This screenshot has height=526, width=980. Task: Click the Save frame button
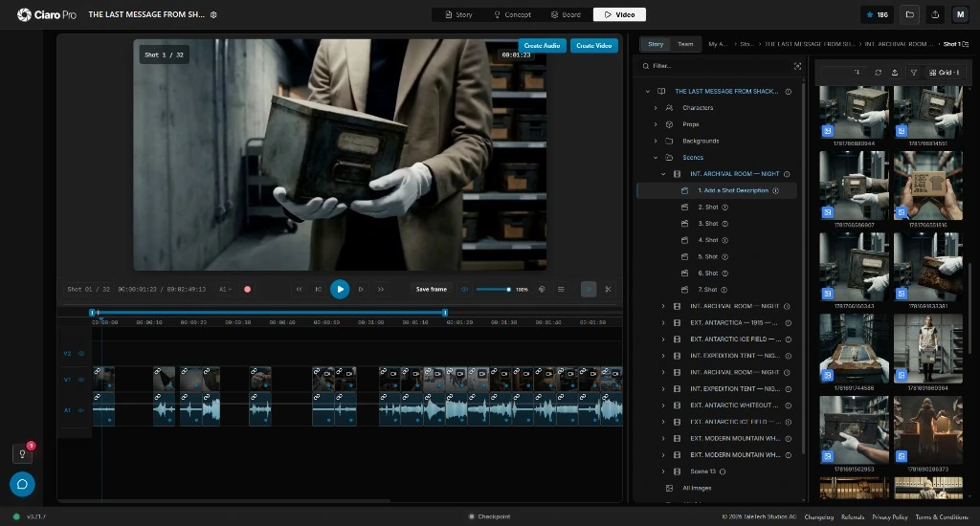(432, 289)
